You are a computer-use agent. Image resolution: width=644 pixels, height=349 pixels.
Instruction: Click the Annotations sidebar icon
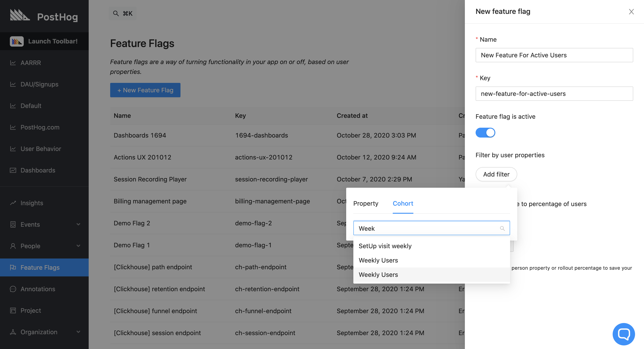13,289
